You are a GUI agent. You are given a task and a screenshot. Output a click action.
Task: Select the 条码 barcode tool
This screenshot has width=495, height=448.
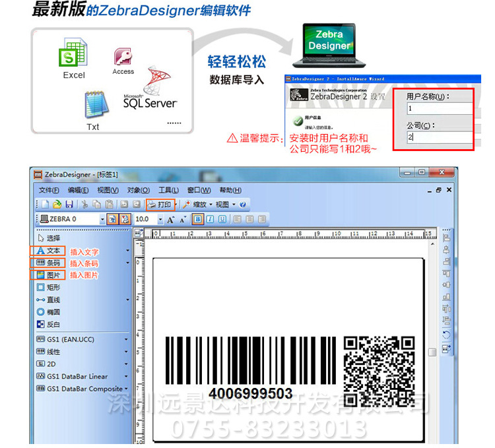point(48,263)
